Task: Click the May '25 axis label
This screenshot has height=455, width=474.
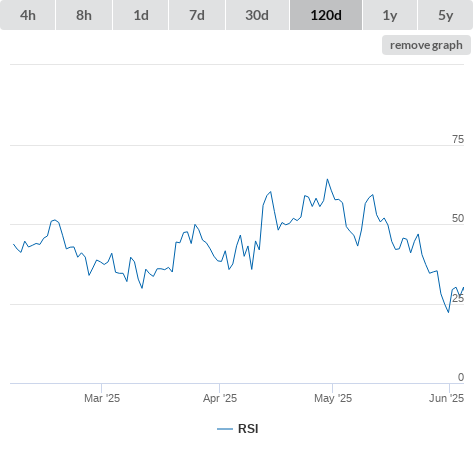Action: [333, 398]
